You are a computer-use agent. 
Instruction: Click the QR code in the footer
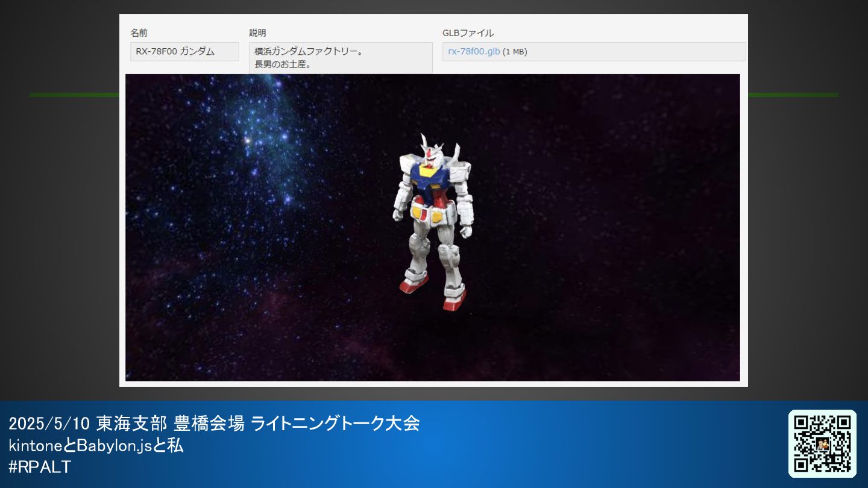pyautogui.click(x=822, y=443)
